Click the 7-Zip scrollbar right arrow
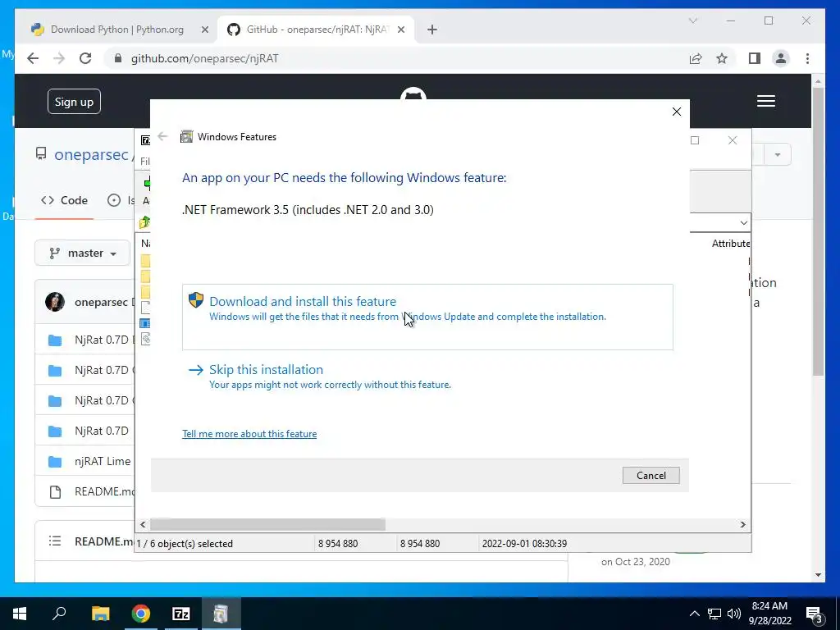The height and width of the screenshot is (630, 840). [742, 524]
